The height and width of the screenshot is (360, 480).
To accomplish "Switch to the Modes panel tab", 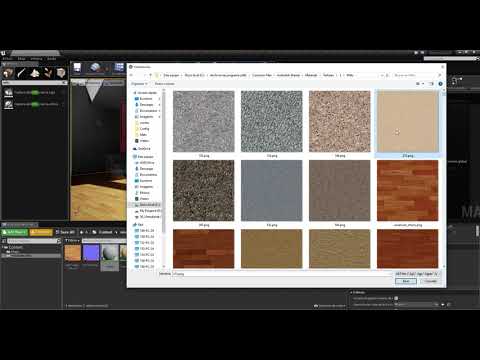I will click(x=20, y=64).
